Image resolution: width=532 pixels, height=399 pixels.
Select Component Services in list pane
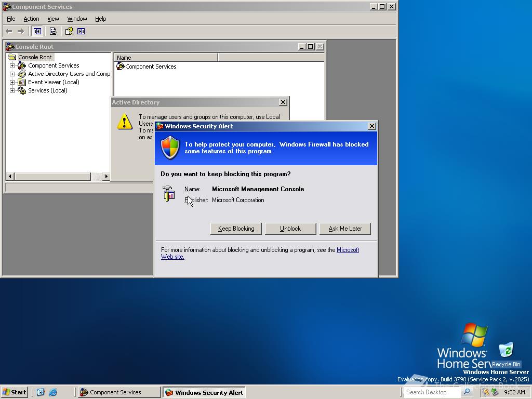[x=151, y=66]
